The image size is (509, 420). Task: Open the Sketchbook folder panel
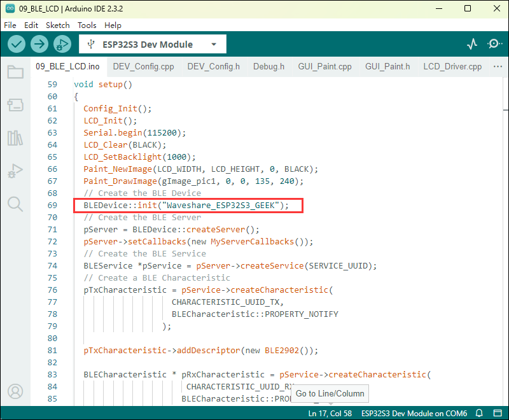(15, 71)
